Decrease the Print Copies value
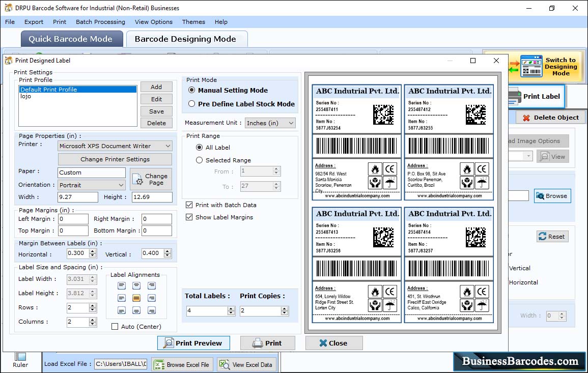The width and height of the screenshot is (588, 373). (x=285, y=313)
